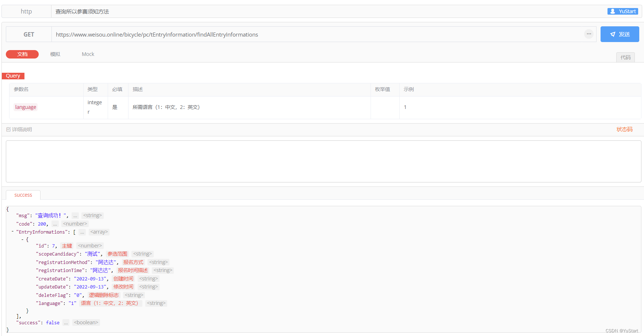Click the "查询成功！" msg value
644x336 pixels.
click(x=51, y=216)
